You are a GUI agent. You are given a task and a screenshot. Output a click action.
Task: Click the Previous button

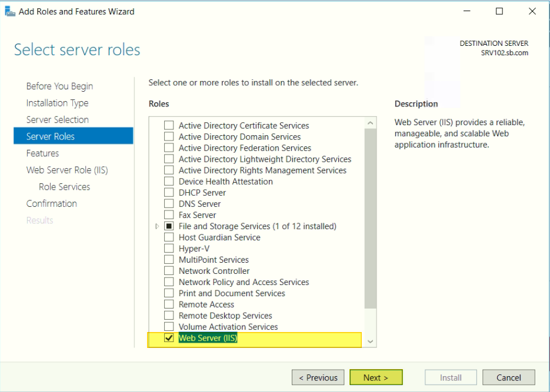click(x=318, y=378)
